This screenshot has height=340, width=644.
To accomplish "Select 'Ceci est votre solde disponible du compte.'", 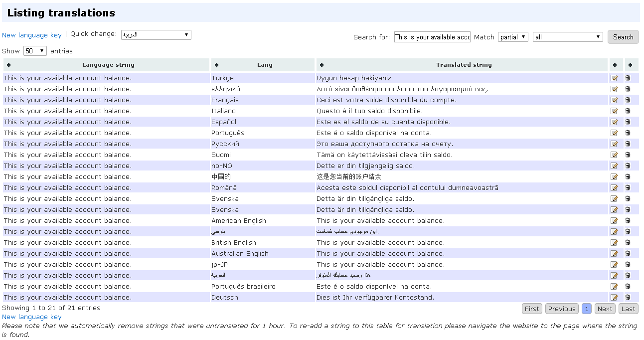I will [386, 100].
